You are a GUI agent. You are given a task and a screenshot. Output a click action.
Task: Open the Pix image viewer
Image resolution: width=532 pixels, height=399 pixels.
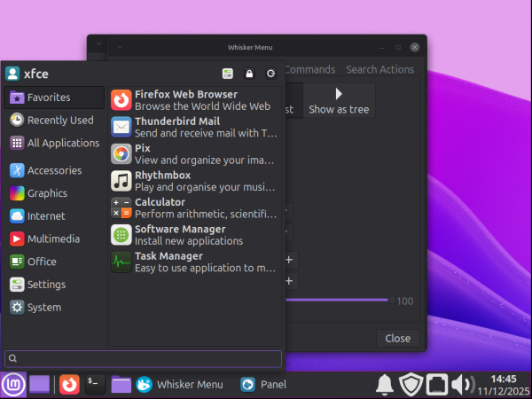point(194,154)
